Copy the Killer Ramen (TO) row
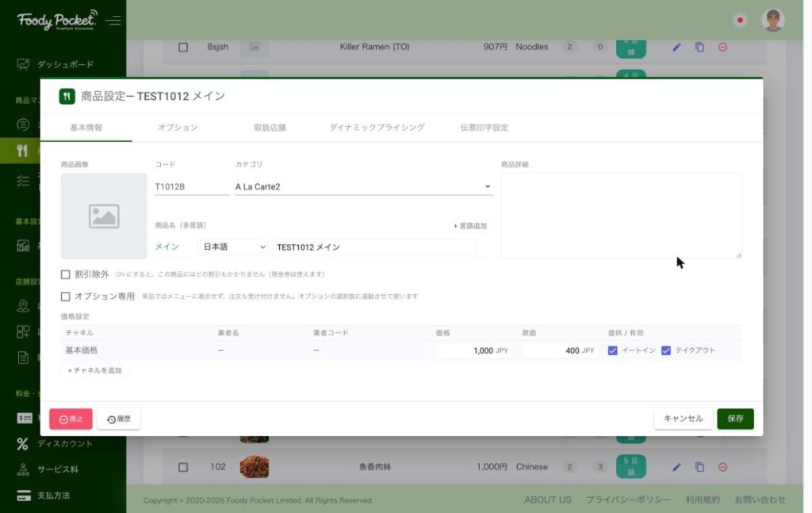The width and height of the screenshot is (812, 513). (x=699, y=47)
